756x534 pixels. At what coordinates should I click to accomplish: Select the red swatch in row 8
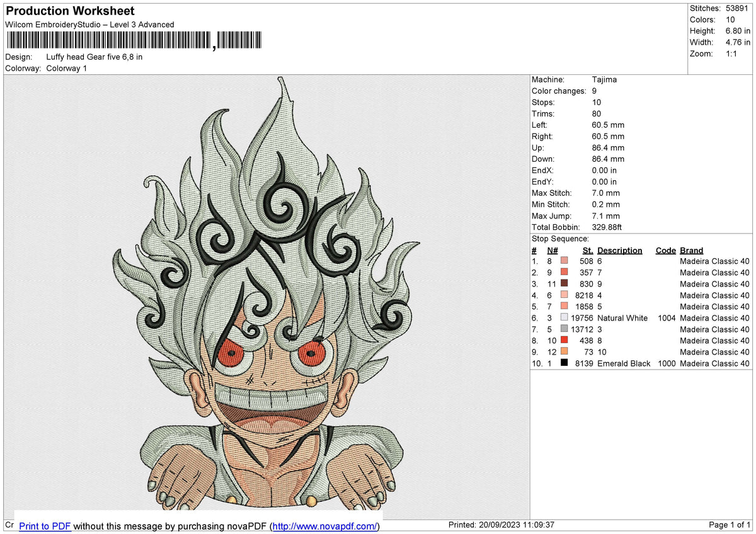tap(564, 341)
